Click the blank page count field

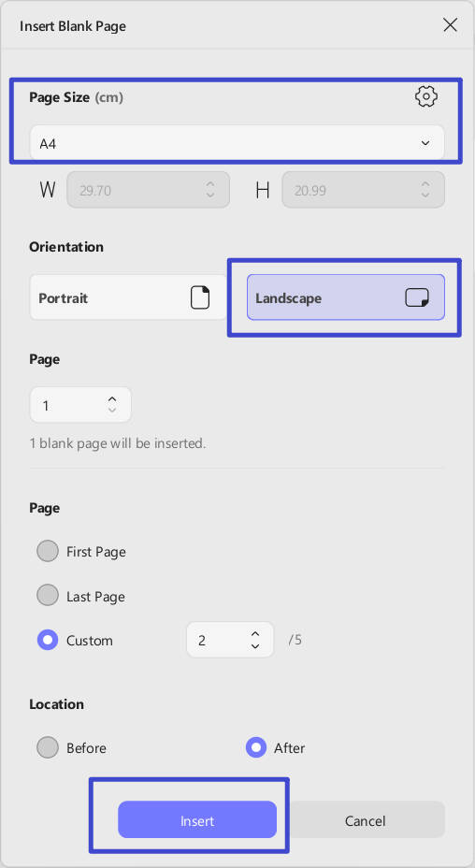pos(80,405)
